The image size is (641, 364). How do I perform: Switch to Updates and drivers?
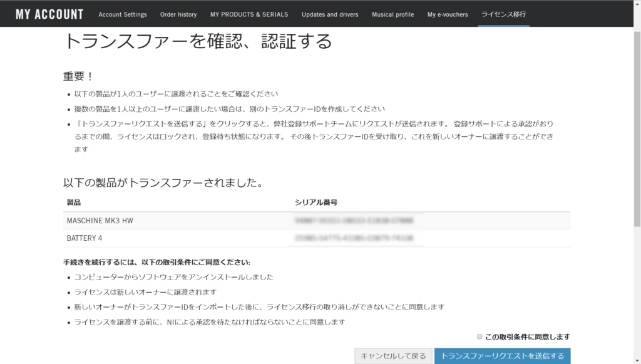tap(331, 14)
